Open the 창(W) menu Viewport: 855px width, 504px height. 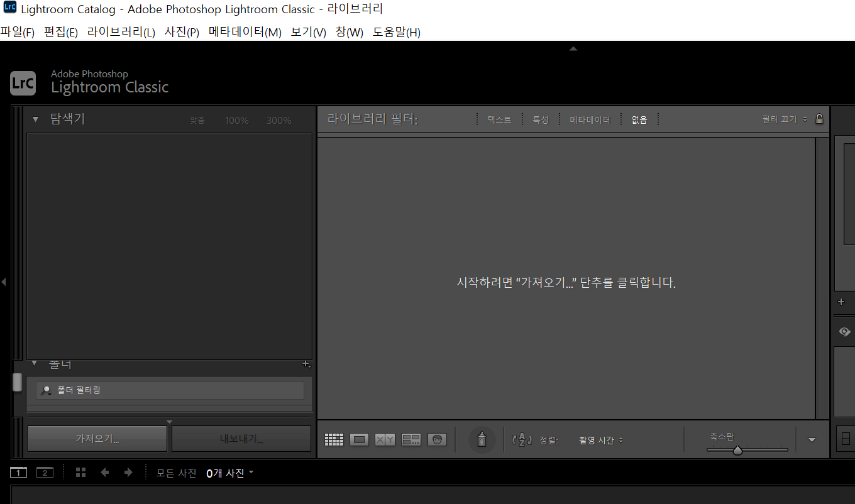[x=350, y=32]
